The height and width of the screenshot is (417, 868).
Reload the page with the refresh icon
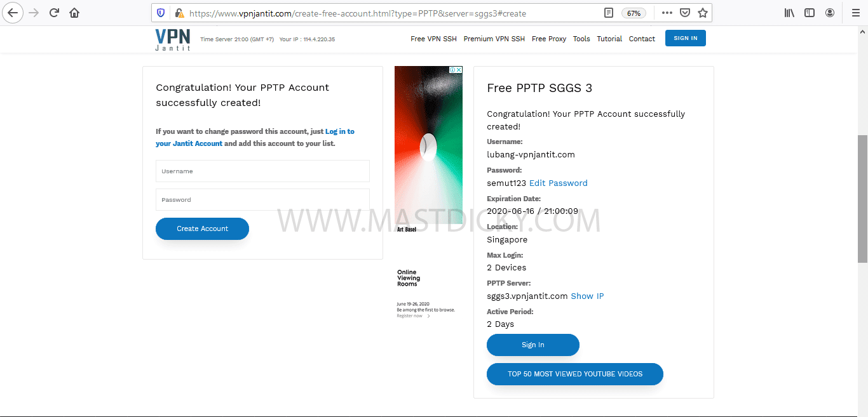55,13
